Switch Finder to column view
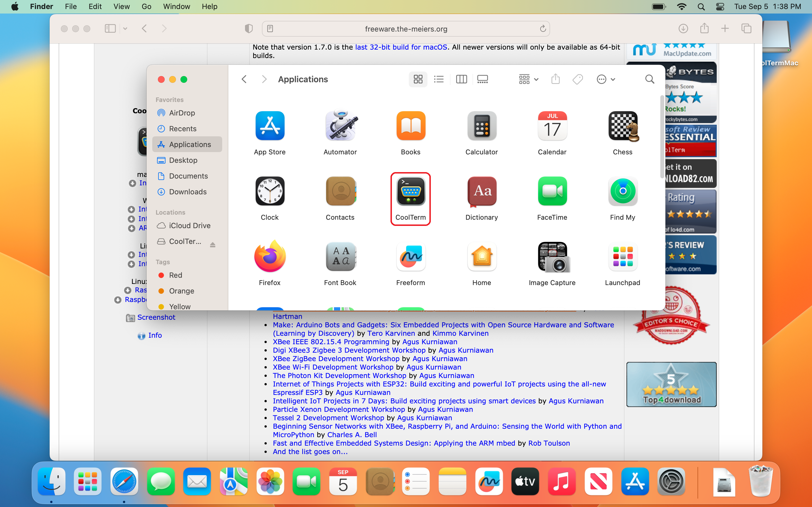 pos(461,79)
